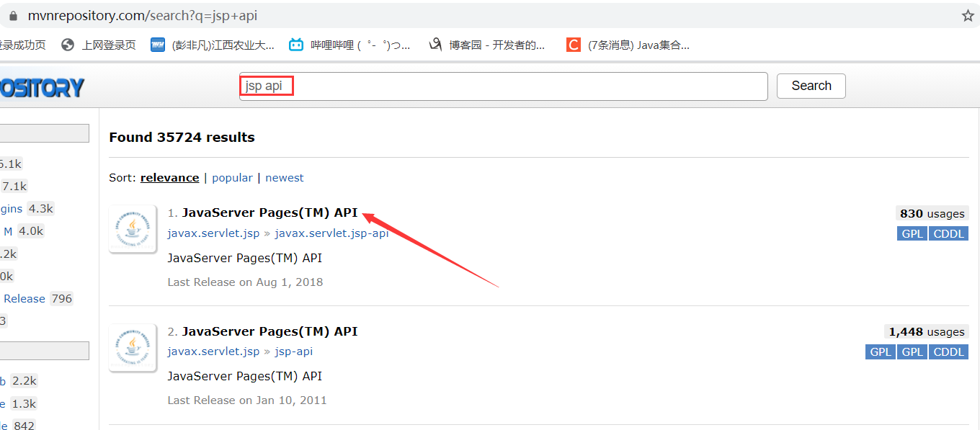
Task: Open javax.servlet.jsp-api artifact link
Action: 331,233
